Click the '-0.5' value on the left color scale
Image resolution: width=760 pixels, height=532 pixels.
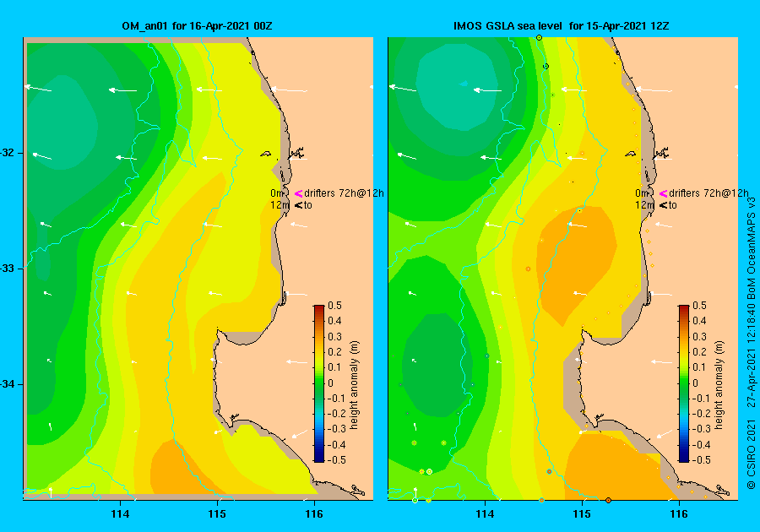click(337, 460)
